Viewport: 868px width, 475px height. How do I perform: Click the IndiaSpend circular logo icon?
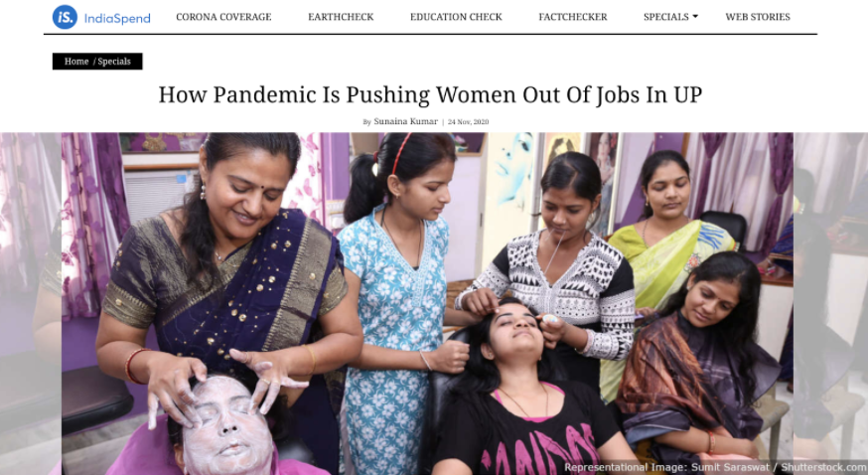tap(65, 17)
